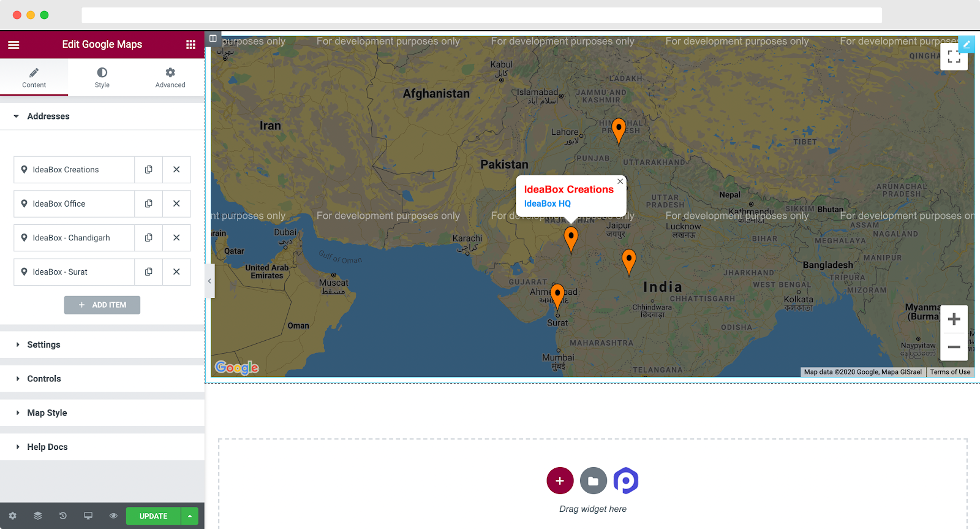
Task: Click the map marker over Surat
Action: coord(557,297)
